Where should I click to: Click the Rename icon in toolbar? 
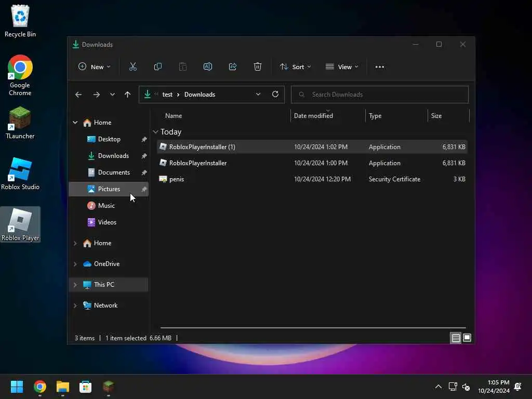click(208, 67)
